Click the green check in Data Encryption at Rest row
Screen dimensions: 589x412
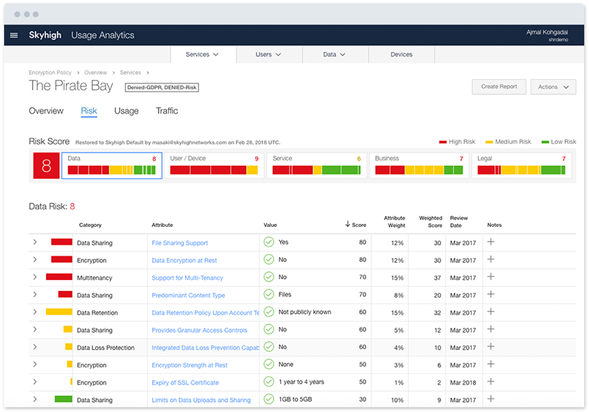[x=269, y=260]
